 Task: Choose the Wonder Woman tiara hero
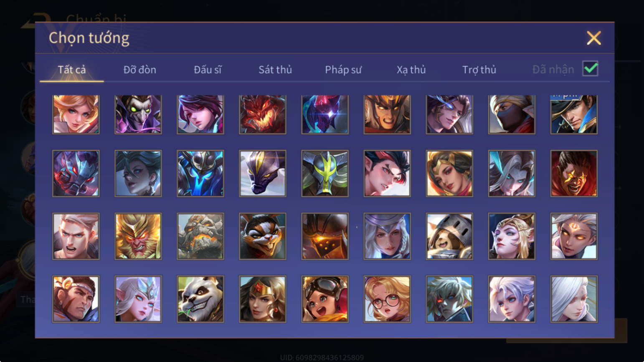[x=263, y=299]
